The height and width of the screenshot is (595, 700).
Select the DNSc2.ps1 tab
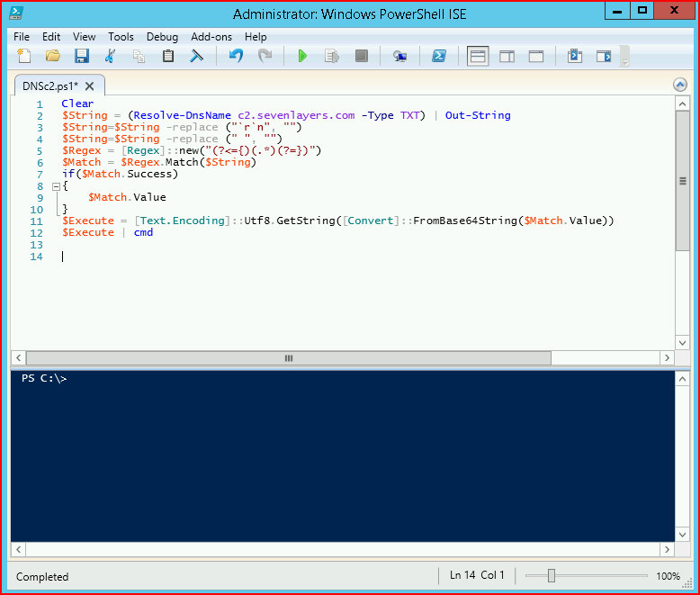(x=50, y=86)
